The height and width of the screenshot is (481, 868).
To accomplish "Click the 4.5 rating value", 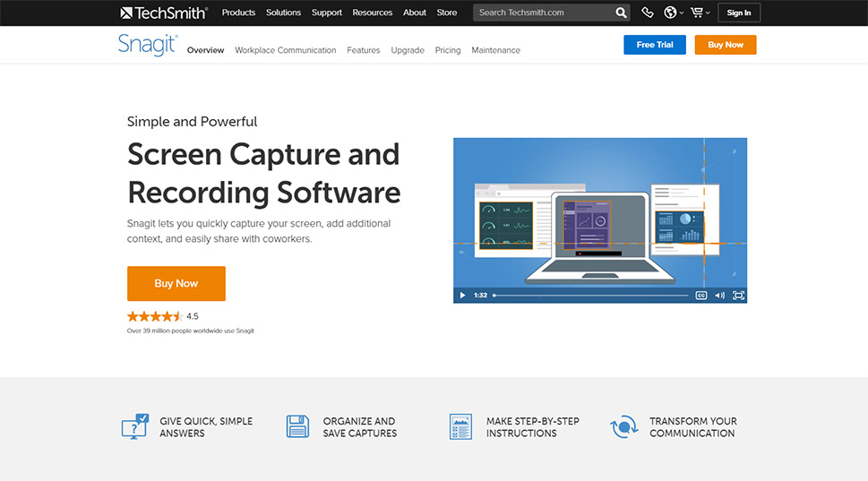I will [192, 316].
